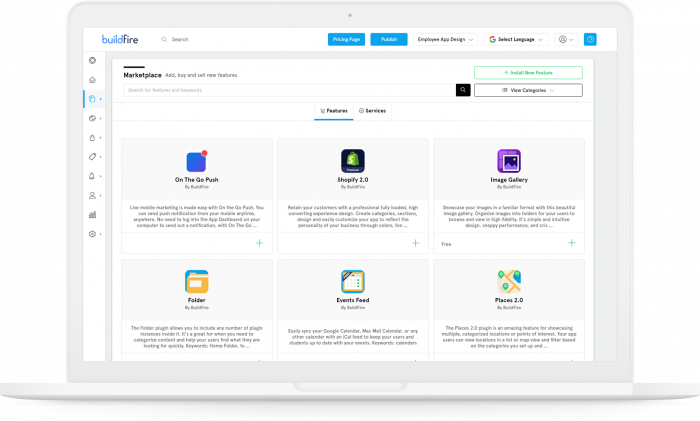Switch to the Features tab

(x=333, y=111)
